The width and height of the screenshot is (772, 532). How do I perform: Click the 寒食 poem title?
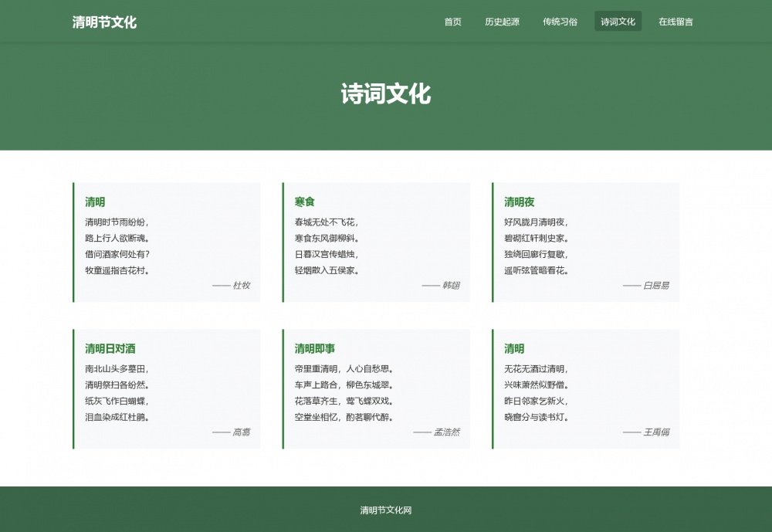coord(305,202)
